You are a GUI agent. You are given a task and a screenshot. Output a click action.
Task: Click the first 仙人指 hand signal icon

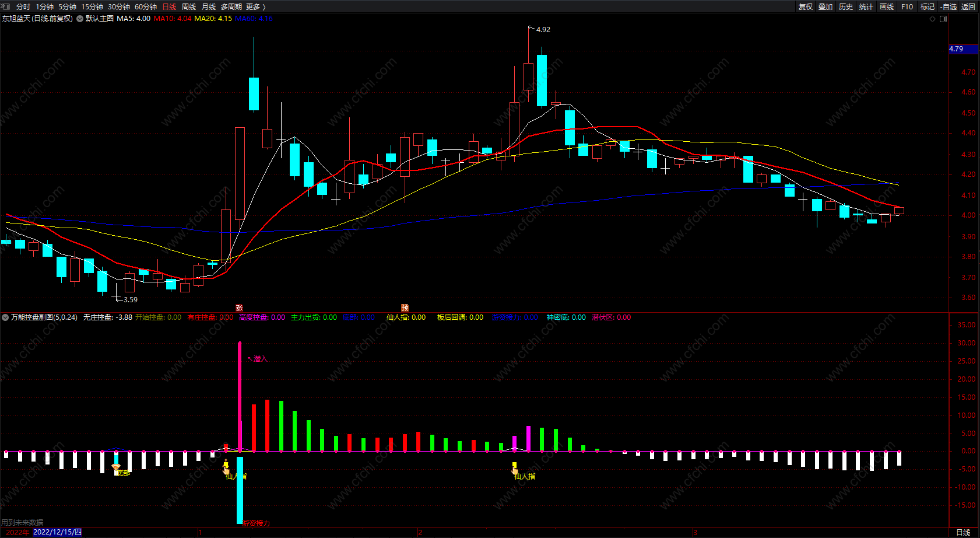click(x=226, y=469)
